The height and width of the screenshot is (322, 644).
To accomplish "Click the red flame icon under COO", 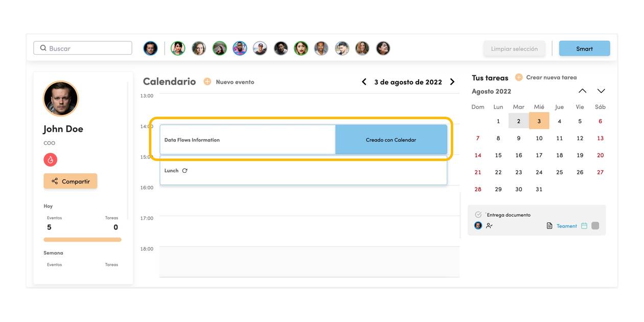I will tap(50, 160).
